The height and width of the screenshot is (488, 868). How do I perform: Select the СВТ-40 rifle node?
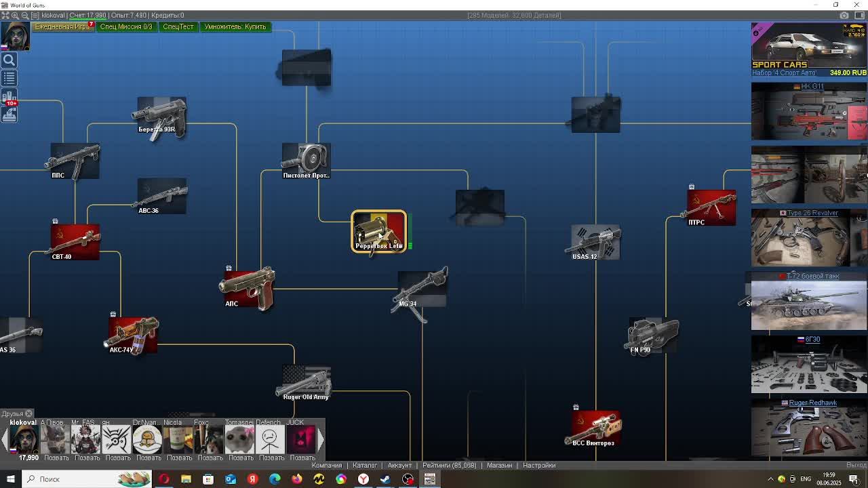[x=75, y=242]
